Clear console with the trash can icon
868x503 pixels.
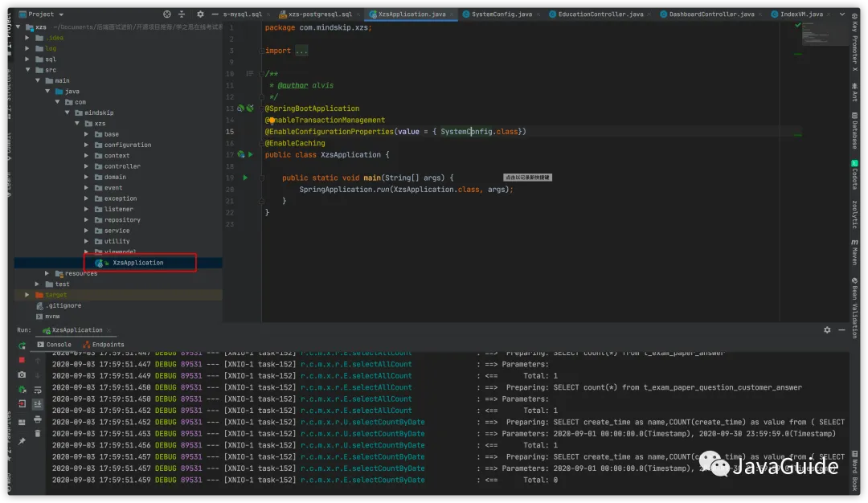coord(37,433)
